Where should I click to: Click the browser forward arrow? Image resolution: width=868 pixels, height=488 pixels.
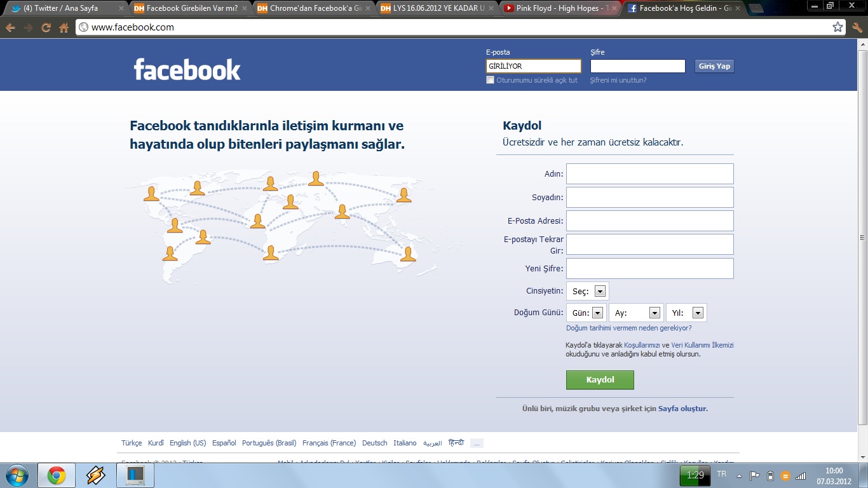[28, 28]
